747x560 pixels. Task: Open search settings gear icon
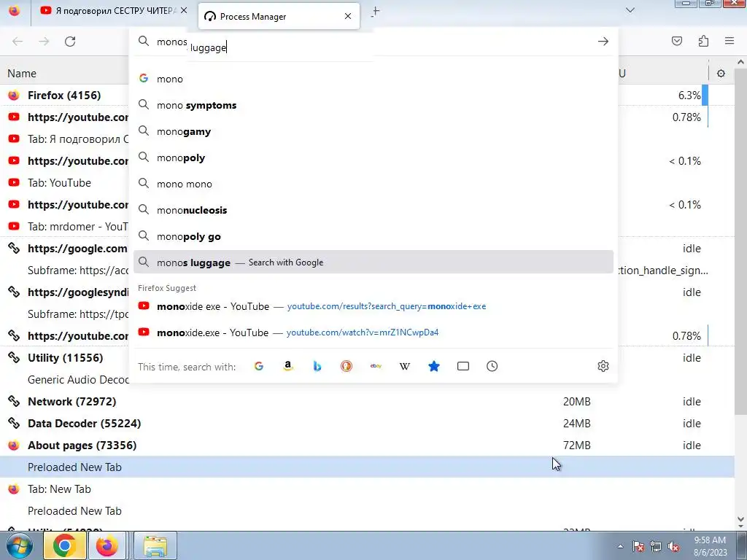click(603, 366)
